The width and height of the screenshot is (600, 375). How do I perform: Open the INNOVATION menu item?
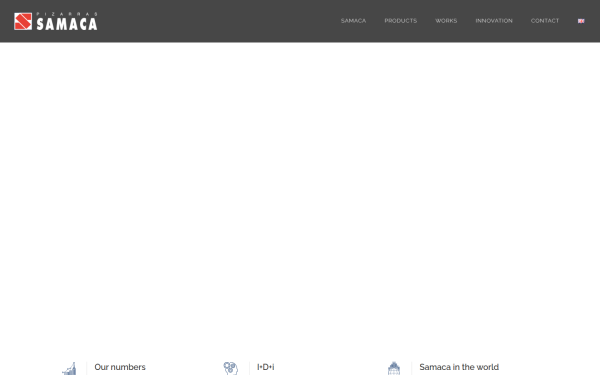(494, 21)
